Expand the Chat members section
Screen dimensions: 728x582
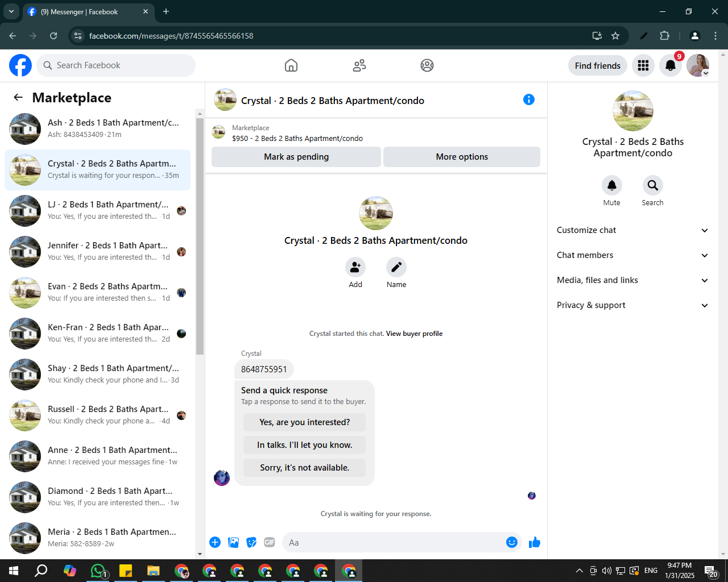coord(632,255)
